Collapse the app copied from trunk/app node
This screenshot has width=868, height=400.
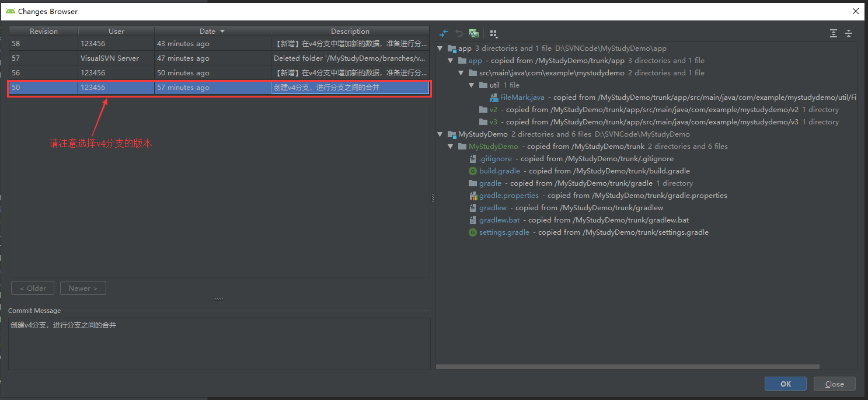pyautogui.click(x=451, y=61)
